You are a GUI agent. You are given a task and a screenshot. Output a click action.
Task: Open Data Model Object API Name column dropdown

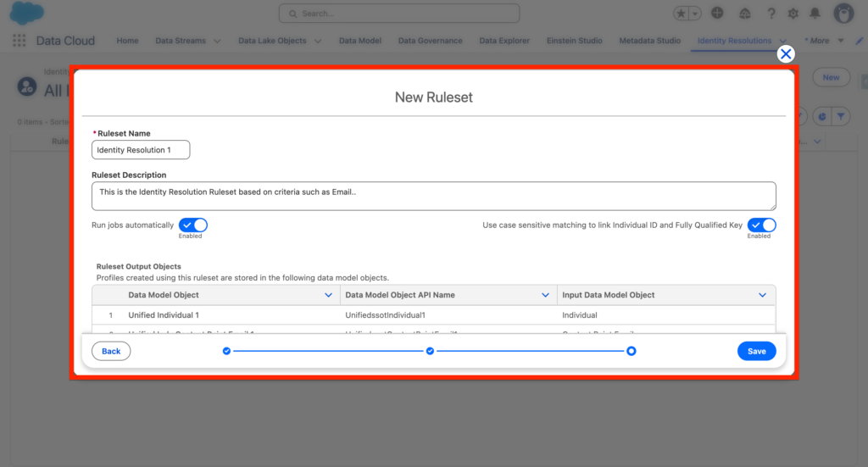(x=546, y=295)
